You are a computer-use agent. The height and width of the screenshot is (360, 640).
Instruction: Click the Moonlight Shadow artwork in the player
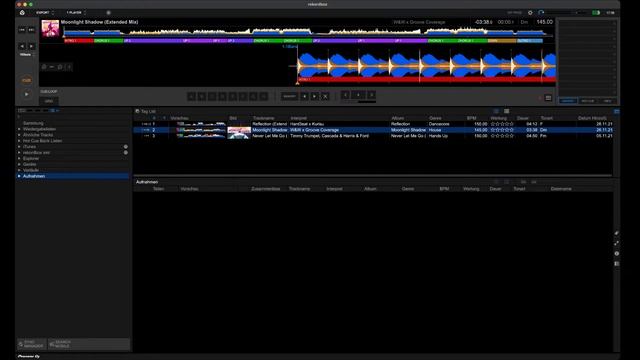[x=50, y=28]
